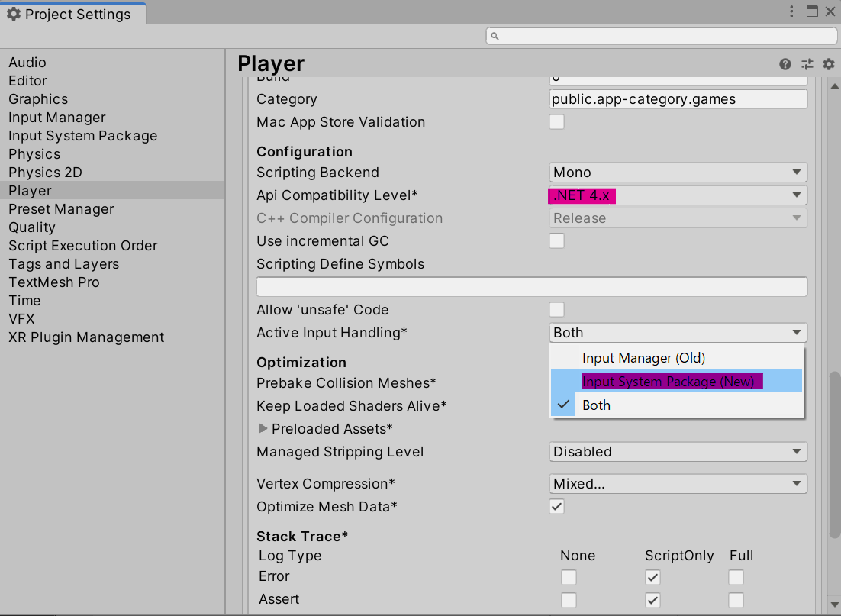This screenshot has width=841, height=616.
Task: Open the gear settings menu in Player header
Action: (829, 64)
